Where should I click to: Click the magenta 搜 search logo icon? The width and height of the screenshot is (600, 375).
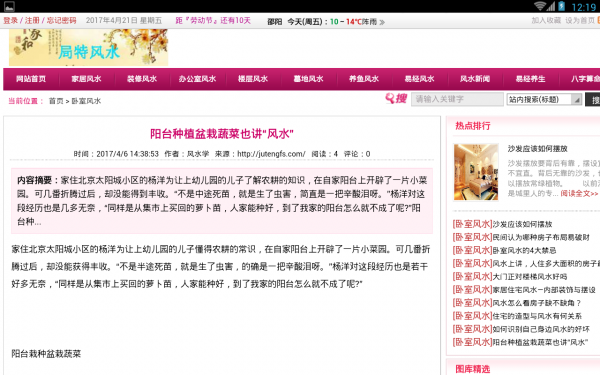pos(396,99)
